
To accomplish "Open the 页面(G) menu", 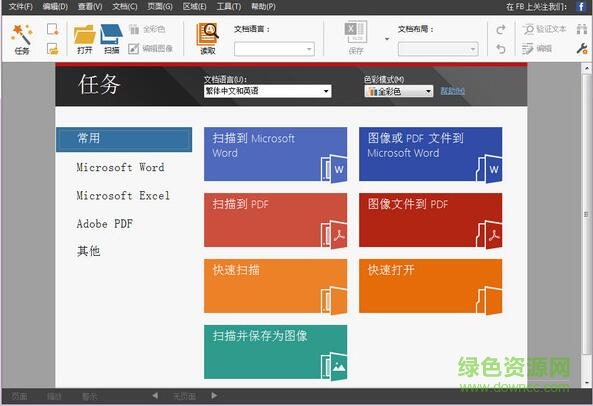I will (160, 6).
